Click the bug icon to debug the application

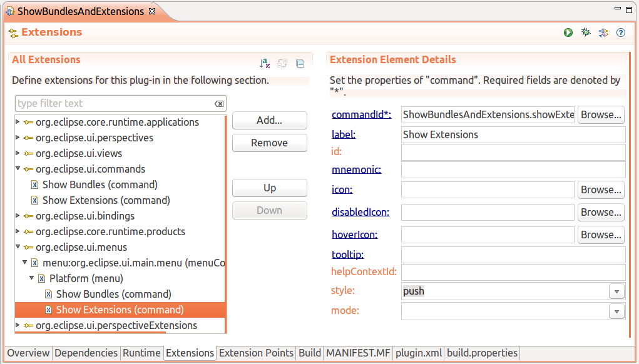586,33
